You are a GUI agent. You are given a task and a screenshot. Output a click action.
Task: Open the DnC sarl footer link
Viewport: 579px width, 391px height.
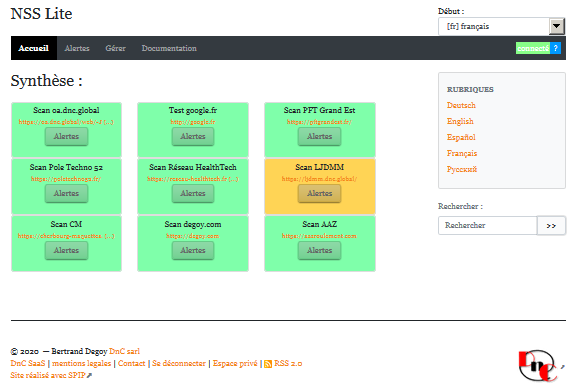coord(124,351)
